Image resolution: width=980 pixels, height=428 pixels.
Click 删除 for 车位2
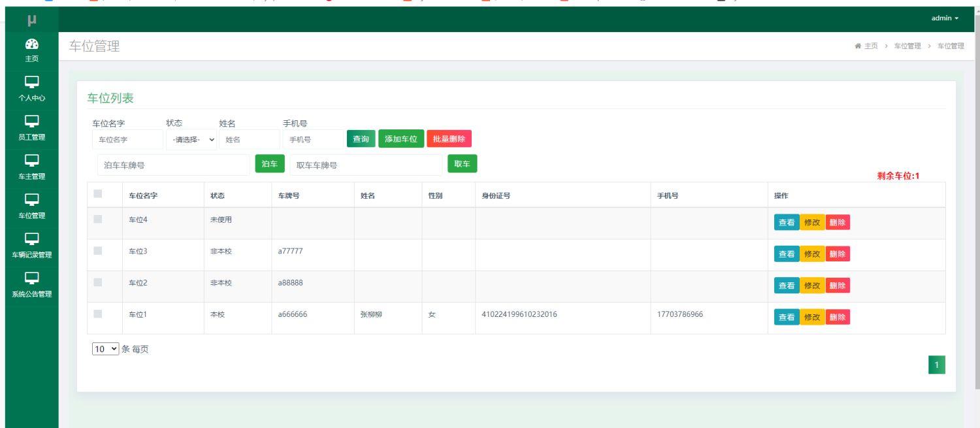click(x=838, y=286)
